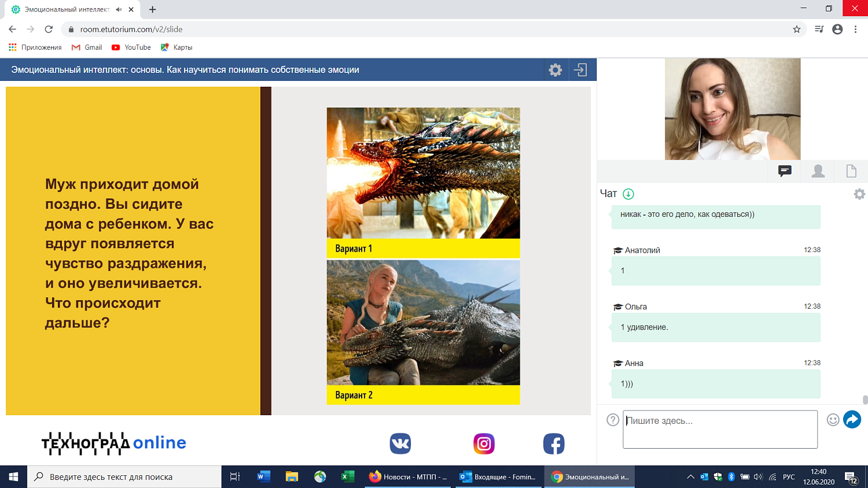This screenshot has height=488, width=868.
Task: Open the VK social link
Action: (x=400, y=443)
